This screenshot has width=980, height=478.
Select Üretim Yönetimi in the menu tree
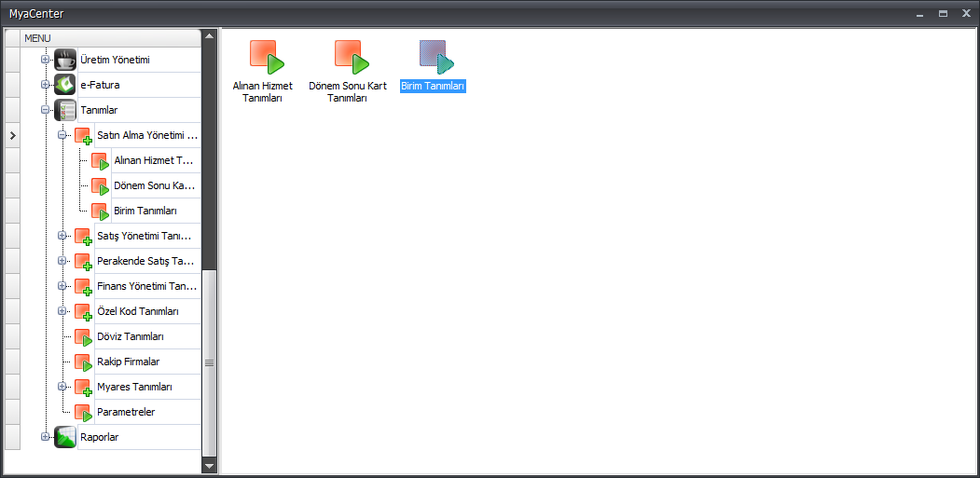(x=115, y=60)
